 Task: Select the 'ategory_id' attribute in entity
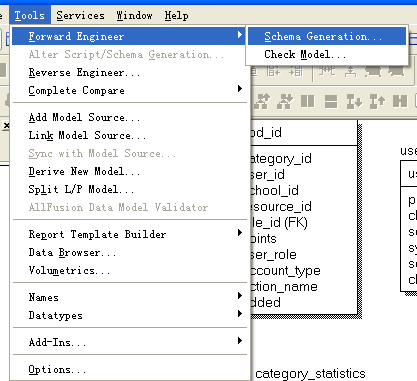pyautogui.click(x=281, y=159)
